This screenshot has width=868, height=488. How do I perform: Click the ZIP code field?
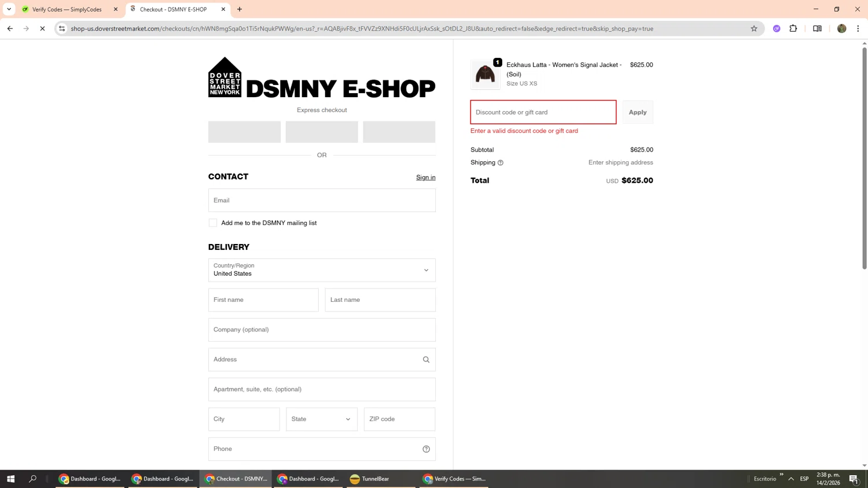tap(399, 419)
